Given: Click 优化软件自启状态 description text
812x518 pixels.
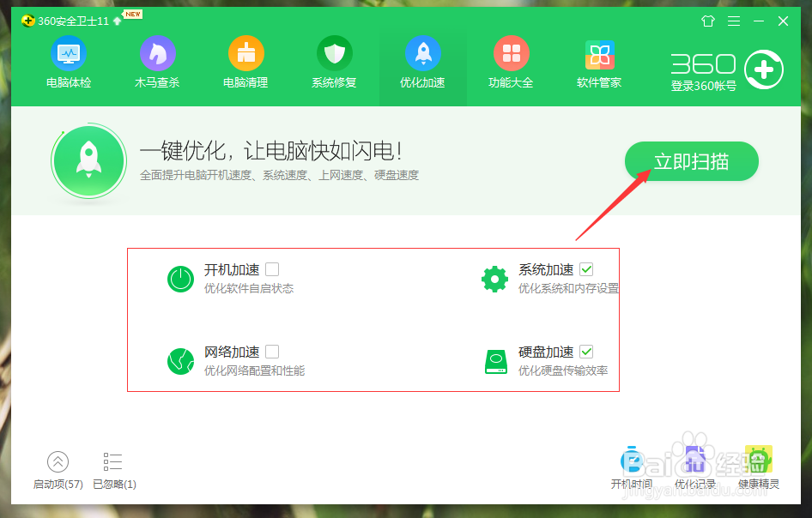Looking at the screenshot, I should point(249,288).
